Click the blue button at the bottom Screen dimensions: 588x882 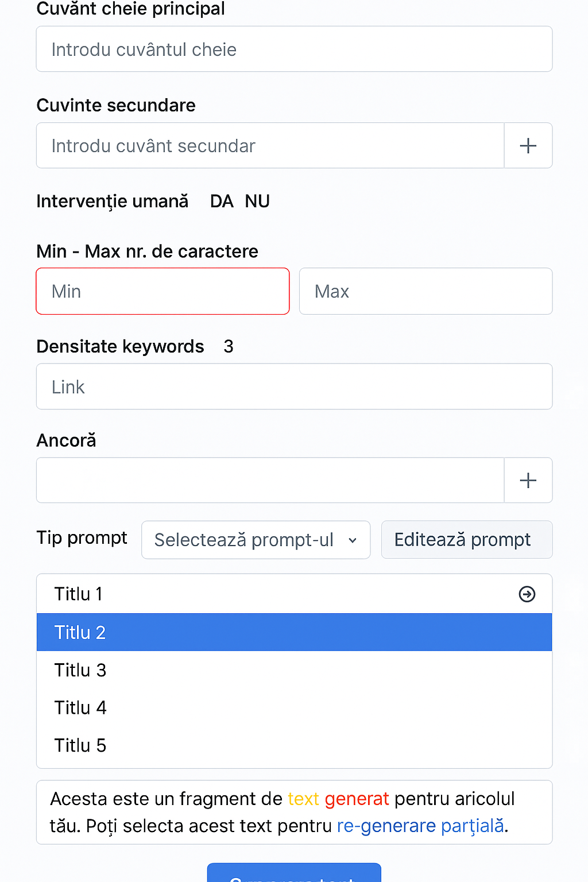pyautogui.click(x=294, y=874)
